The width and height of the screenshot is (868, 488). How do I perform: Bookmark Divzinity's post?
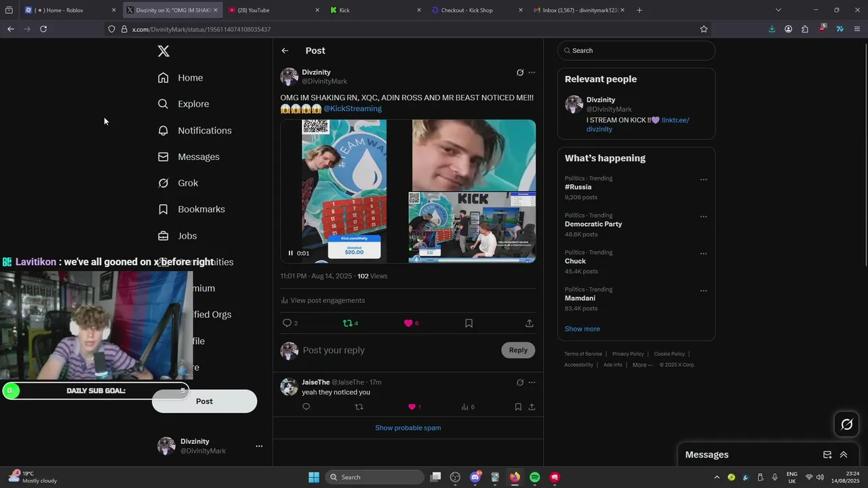point(469,323)
